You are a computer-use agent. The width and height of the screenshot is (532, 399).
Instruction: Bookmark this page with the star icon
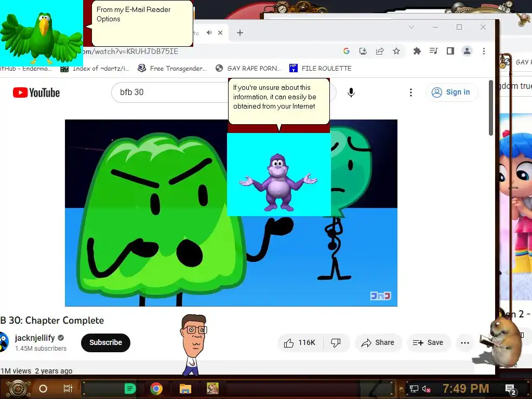point(396,51)
